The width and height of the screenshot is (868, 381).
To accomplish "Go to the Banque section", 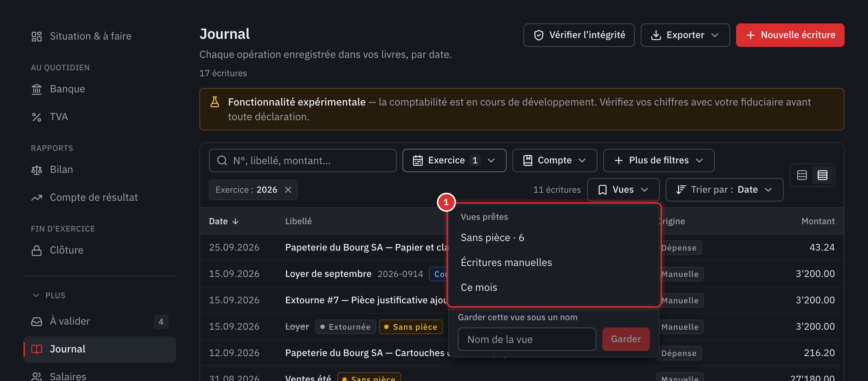I will coord(100,89).
